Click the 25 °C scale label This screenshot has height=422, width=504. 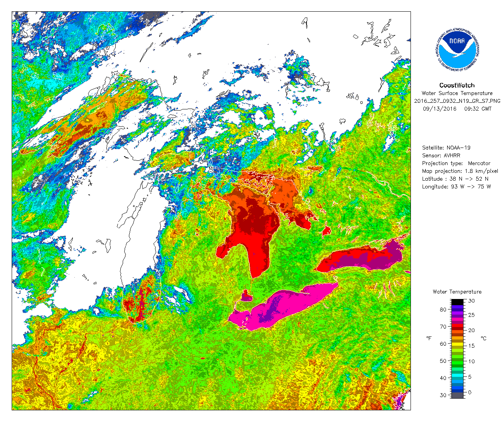pos(471,315)
